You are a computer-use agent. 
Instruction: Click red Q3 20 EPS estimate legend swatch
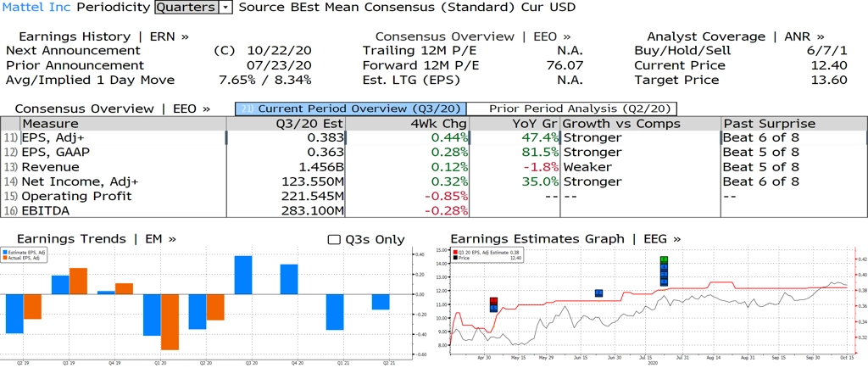tap(455, 253)
